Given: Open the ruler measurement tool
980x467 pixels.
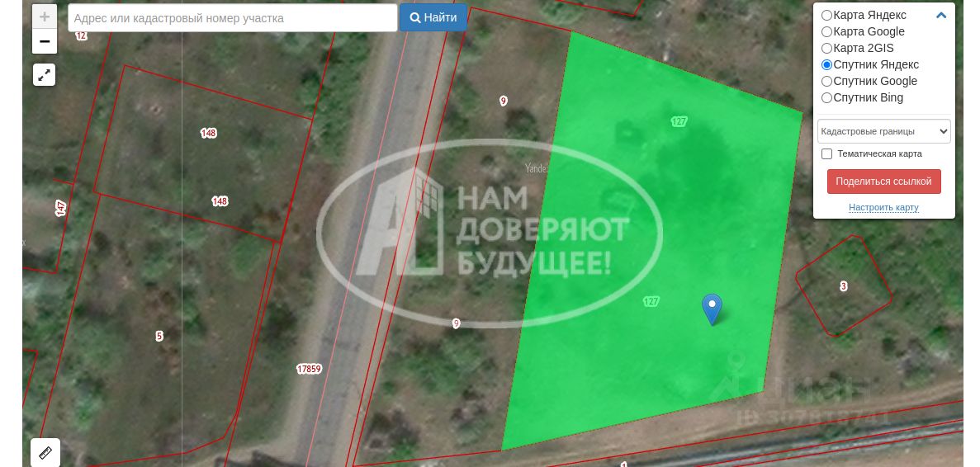Looking at the screenshot, I should (45, 453).
